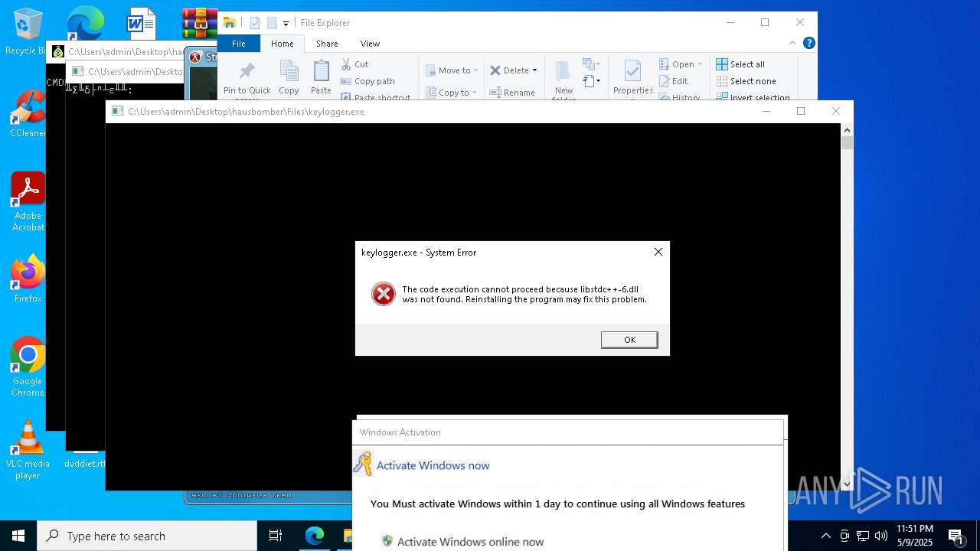Image resolution: width=980 pixels, height=551 pixels.
Task: Click the keylogger.exe console scrollbar thumb
Action: coord(847,143)
